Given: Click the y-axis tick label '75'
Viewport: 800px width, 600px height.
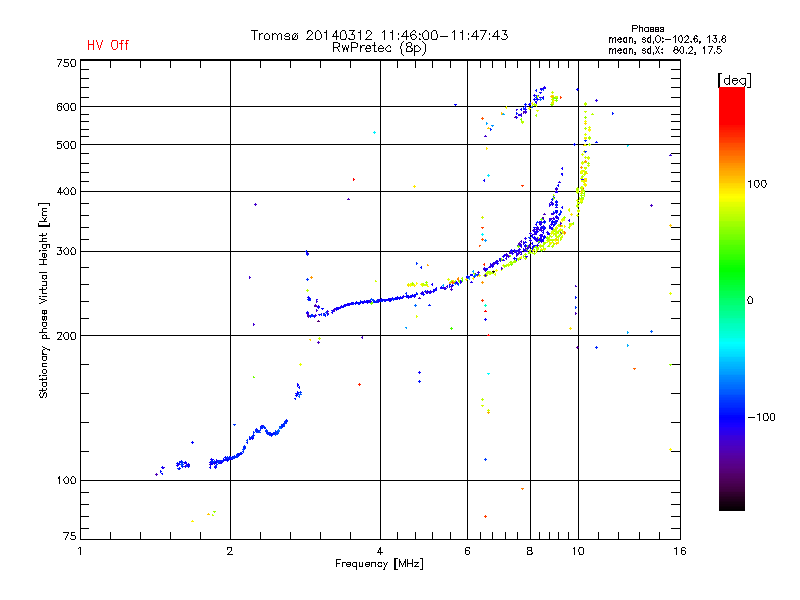Looking at the screenshot, I should (70, 536).
